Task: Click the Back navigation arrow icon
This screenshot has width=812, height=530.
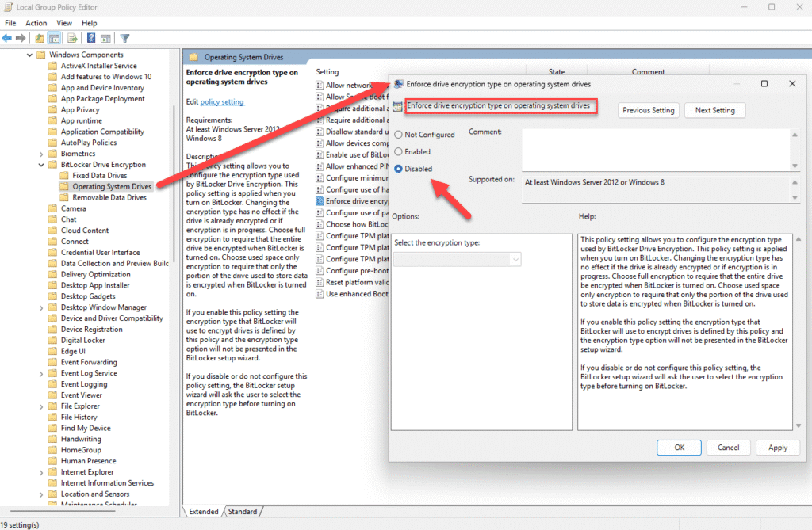Action: pyautogui.click(x=8, y=38)
